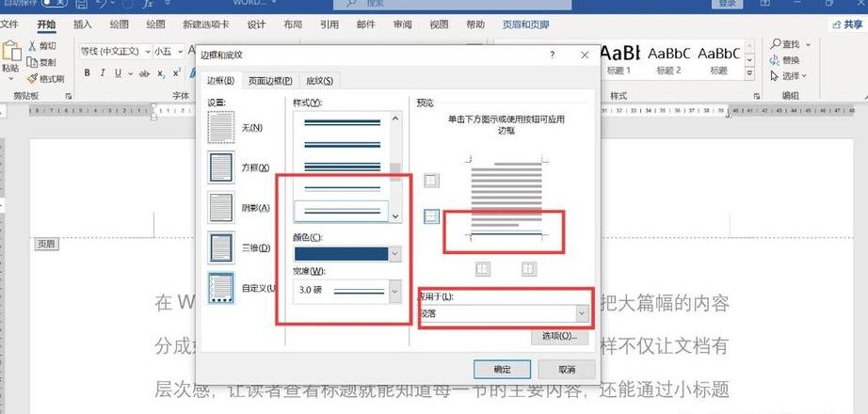Apply Italic formatting
Image resolution: width=868 pixels, height=414 pixels.
click(x=102, y=73)
